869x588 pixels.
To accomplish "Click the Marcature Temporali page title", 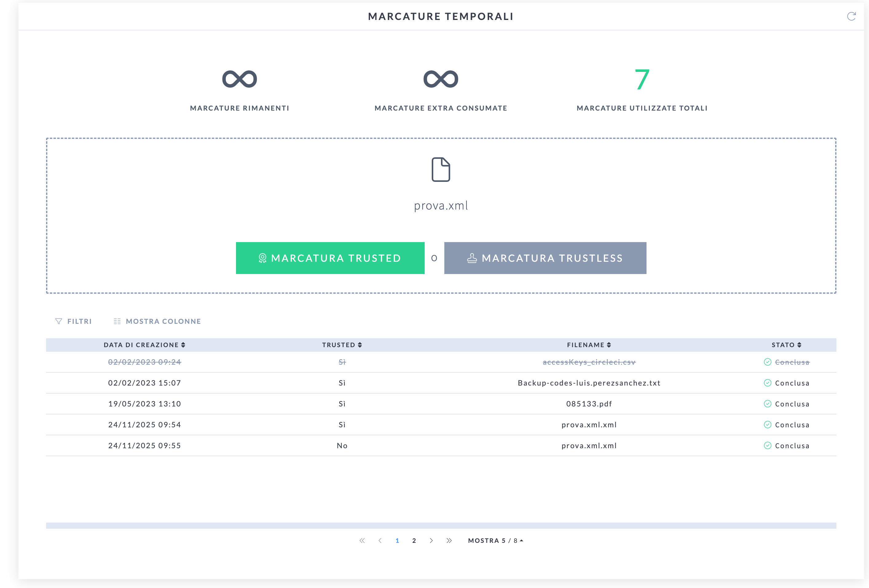I will click(x=441, y=17).
